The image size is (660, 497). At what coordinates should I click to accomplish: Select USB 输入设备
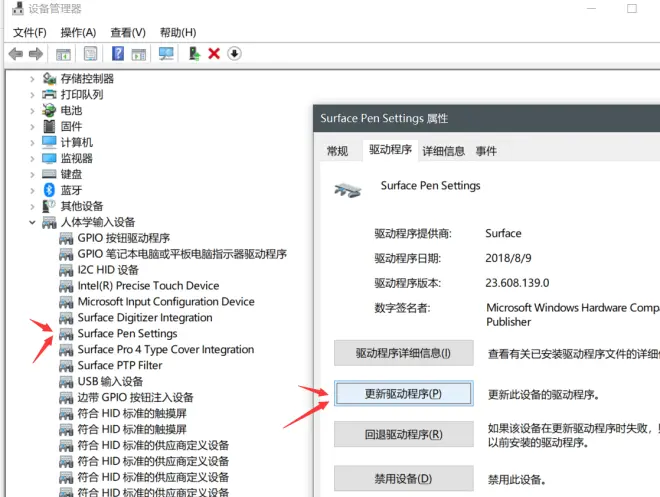point(110,382)
